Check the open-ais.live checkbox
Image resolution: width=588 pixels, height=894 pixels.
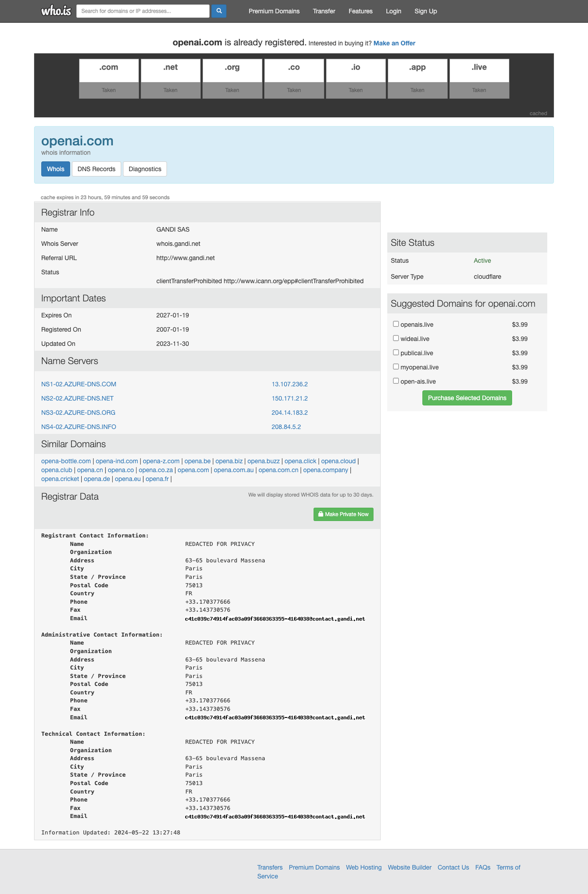[x=396, y=381]
